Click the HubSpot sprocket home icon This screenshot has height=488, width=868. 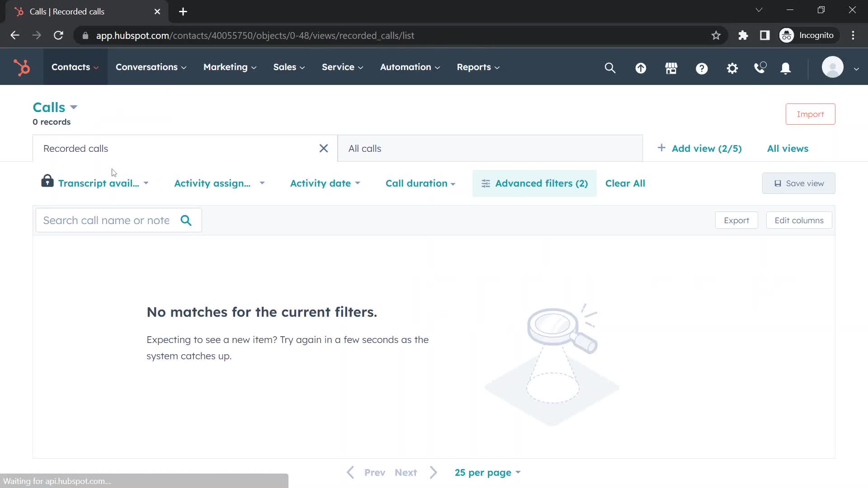click(x=21, y=67)
